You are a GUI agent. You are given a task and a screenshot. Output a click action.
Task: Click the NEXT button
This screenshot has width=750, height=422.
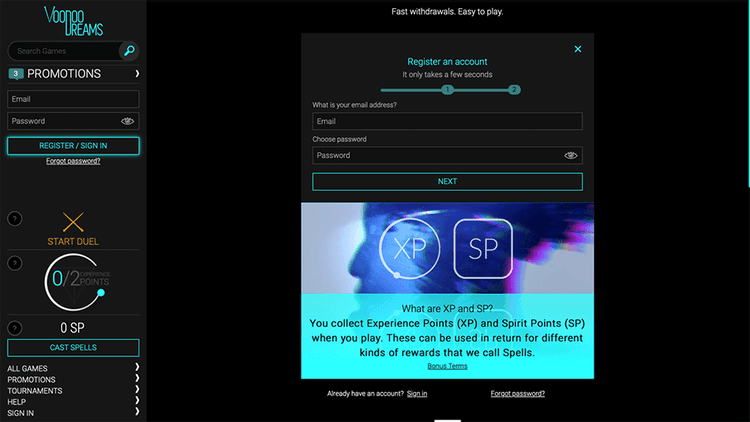(447, 181)
